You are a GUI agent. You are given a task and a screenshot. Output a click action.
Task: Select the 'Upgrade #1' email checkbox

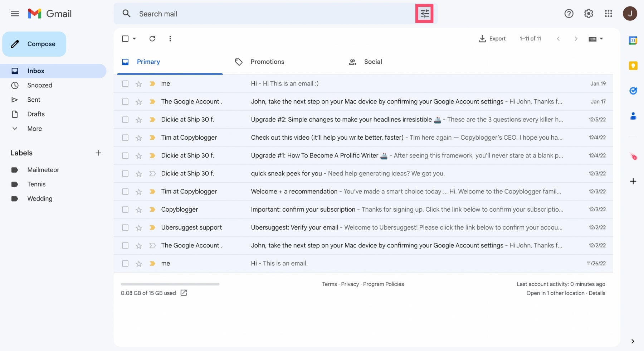[125, 155]
